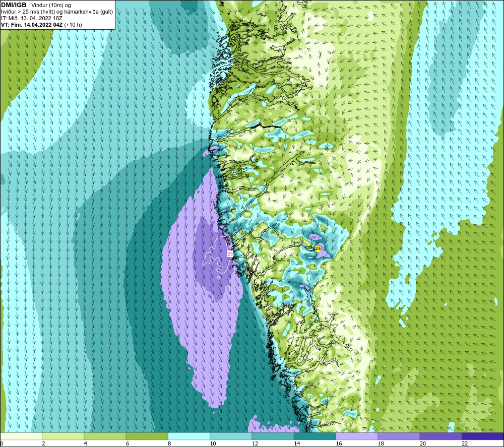Click the 20–22 m/s violet legend swatch
The height and width of the screenshot is (447, 504).
pos(440,436)
